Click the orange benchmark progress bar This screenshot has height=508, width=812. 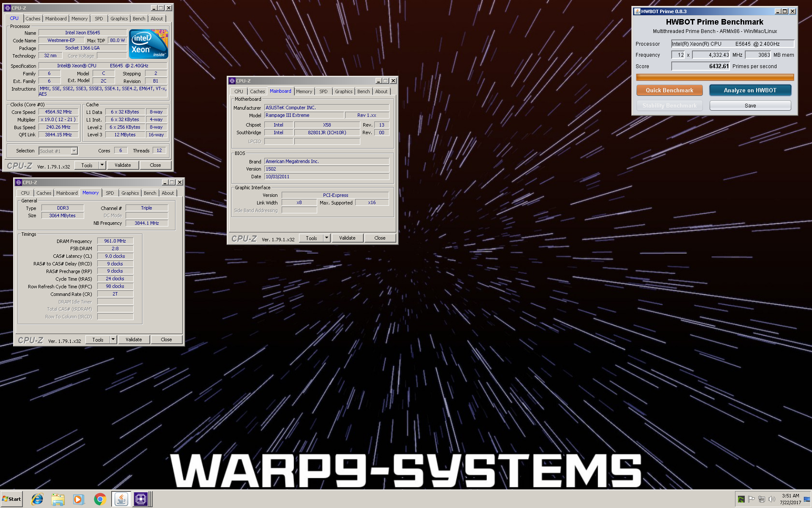click(715, 77)
